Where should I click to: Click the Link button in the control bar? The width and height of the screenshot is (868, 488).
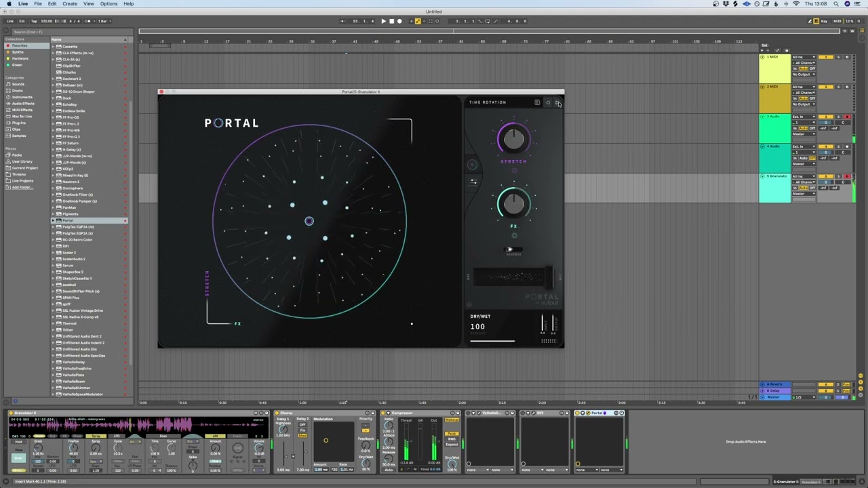tap(10, 21)
